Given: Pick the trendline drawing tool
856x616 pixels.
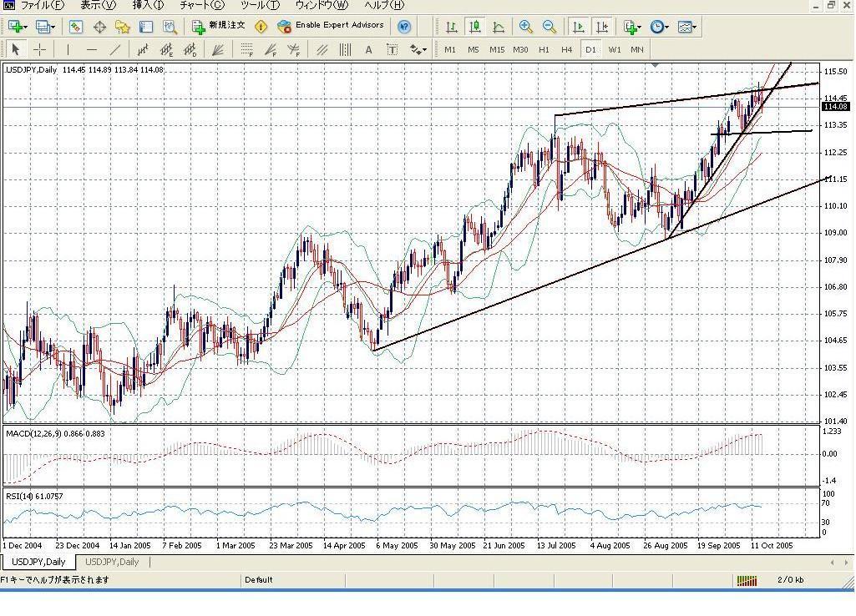Looking at the screenshot, I should click(114, 49).
